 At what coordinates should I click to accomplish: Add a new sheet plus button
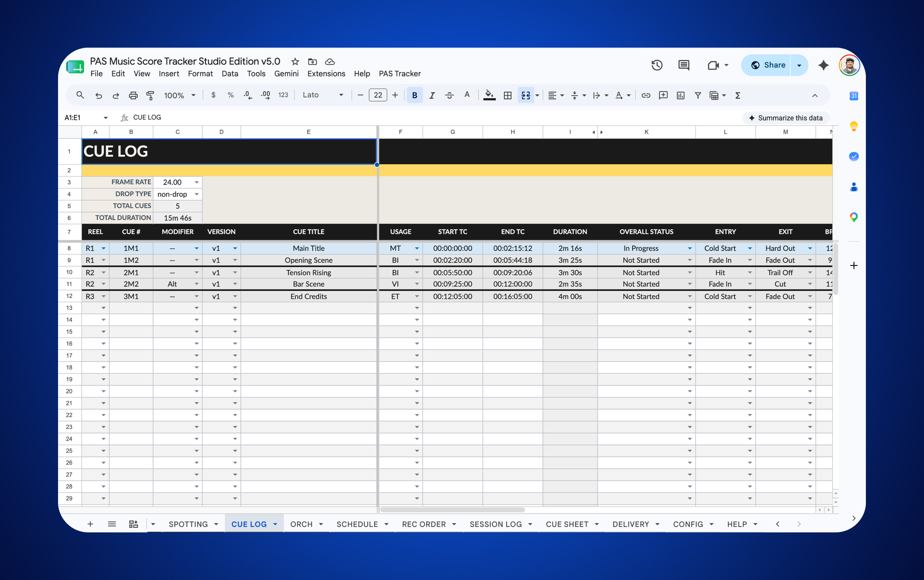point(90,524)
